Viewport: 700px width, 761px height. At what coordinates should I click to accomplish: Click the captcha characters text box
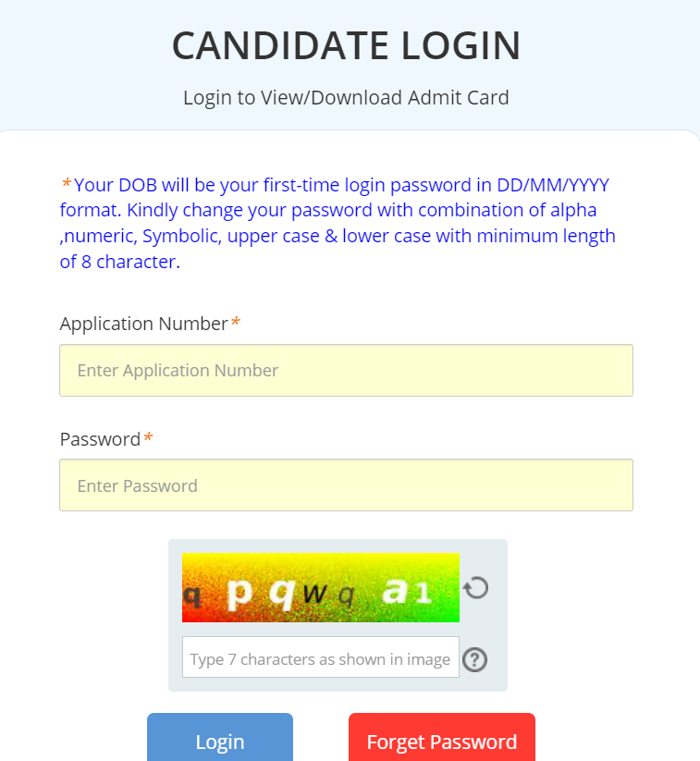click(x=320, y=657)
